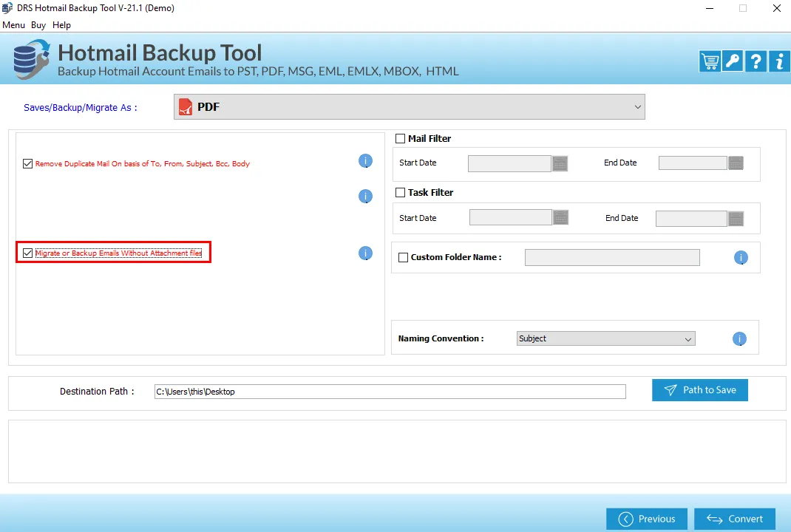Screen dimensions: 791x532
Task: Show info for Migrate Without Attachment option
Action: coord(365,253)
